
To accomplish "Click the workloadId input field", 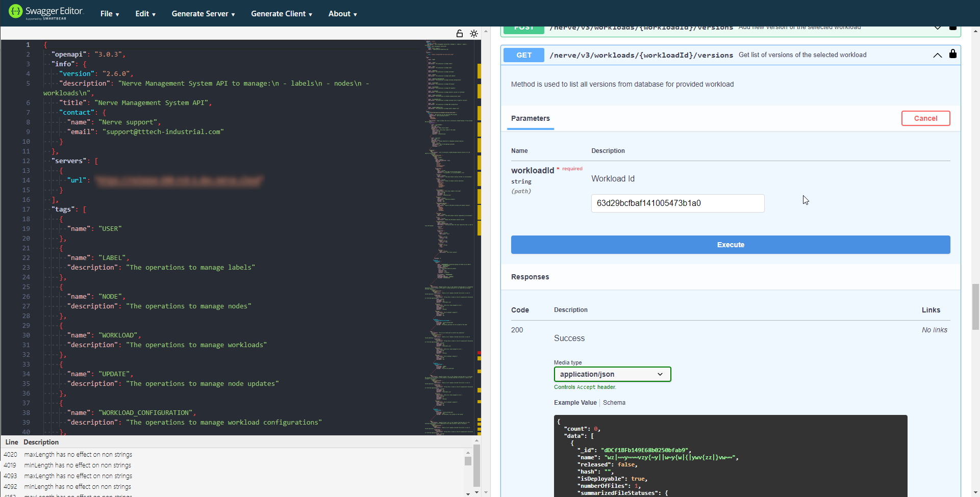I will point(677,203).
